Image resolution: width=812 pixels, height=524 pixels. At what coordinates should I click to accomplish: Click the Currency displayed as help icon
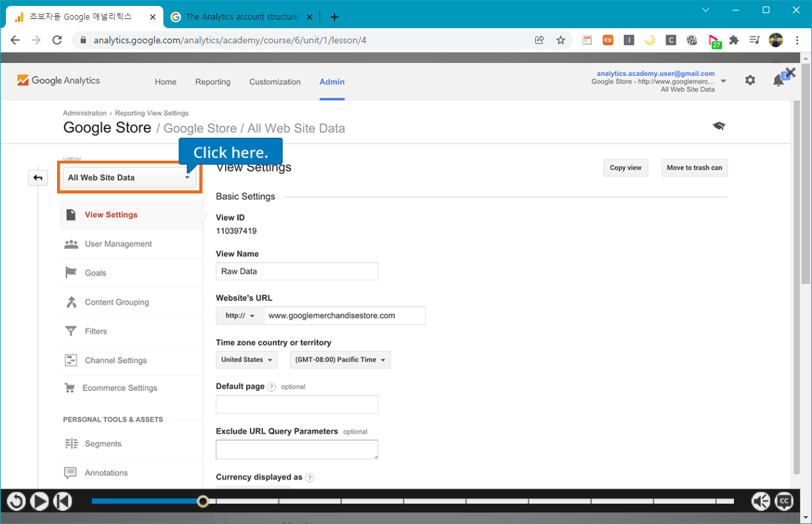[x=310, y=477]
